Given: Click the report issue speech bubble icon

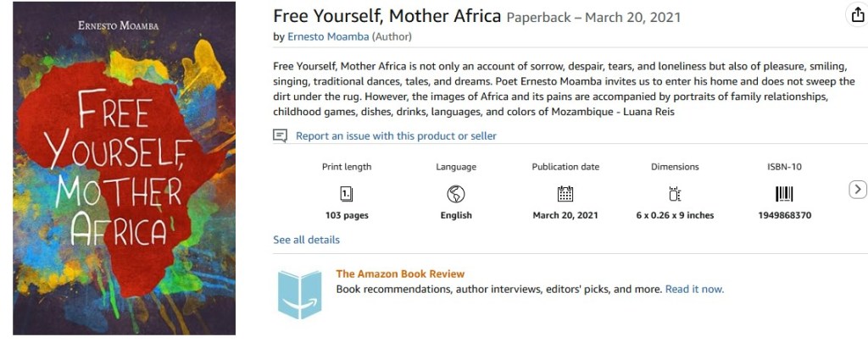Looking at the screenshot, I should pyautogui.click(x=280, y=135).
